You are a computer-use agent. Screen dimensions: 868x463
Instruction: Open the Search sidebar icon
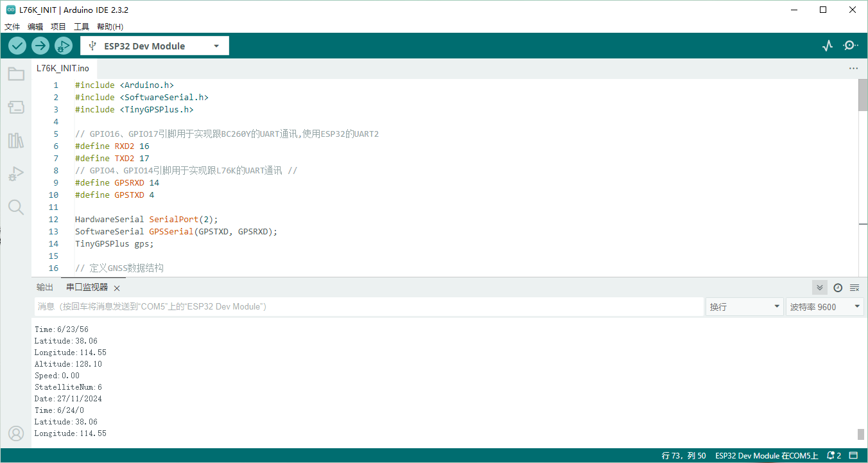[16, 207]
